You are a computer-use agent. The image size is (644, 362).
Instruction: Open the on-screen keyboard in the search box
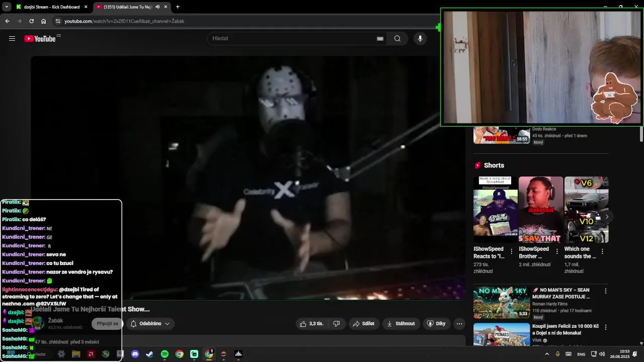click(x=380, y=38)
